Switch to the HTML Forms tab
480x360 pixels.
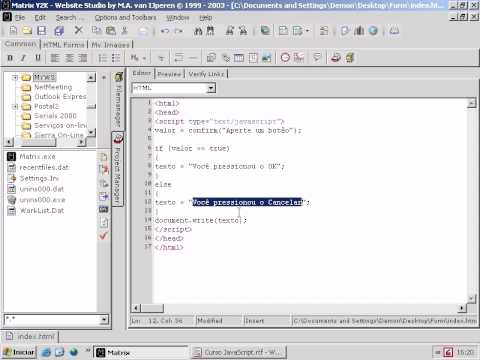pos(64,45)
